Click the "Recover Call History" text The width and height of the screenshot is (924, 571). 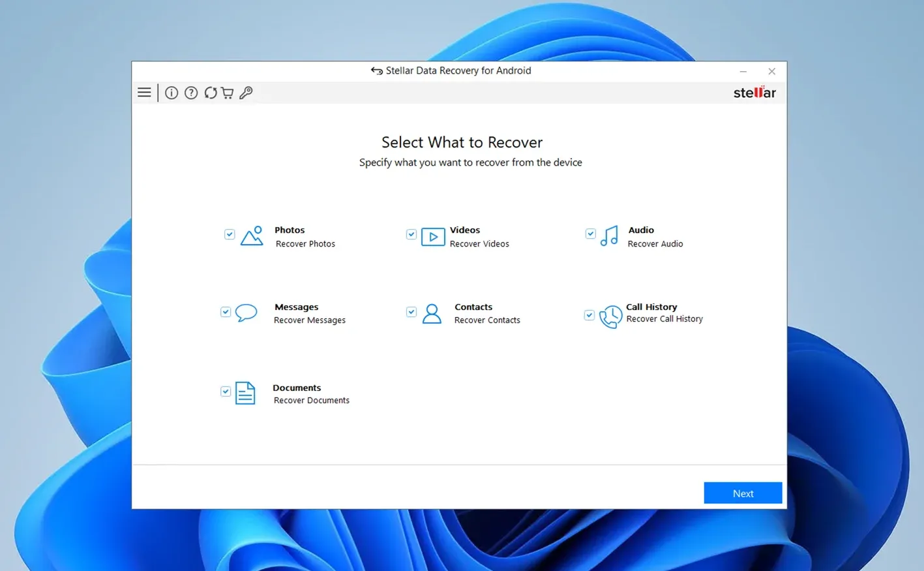[664, 319]
